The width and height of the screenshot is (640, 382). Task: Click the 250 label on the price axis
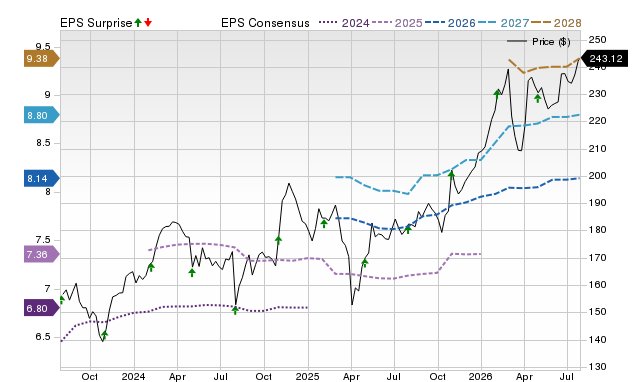click(598, 40)
